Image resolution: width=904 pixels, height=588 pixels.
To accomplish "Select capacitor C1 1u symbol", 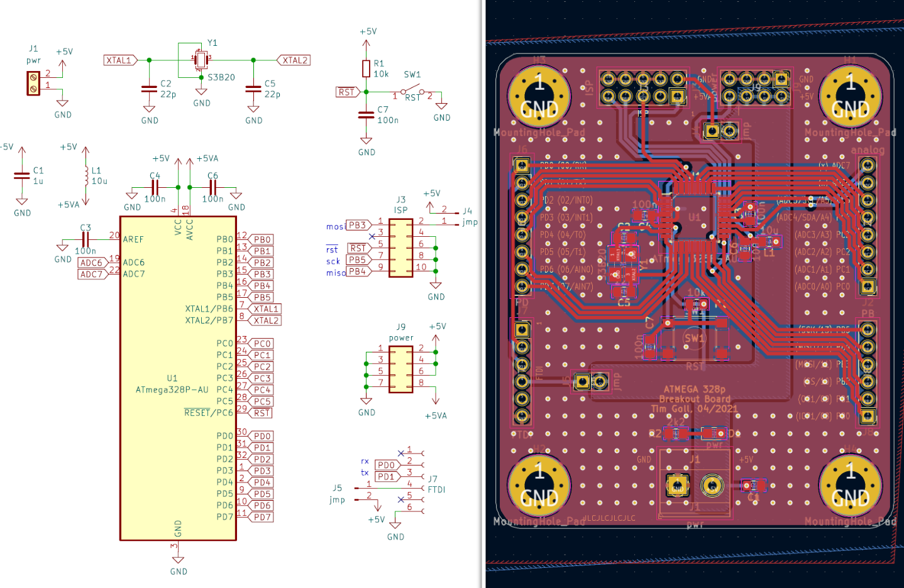I will tap(22, 175).
